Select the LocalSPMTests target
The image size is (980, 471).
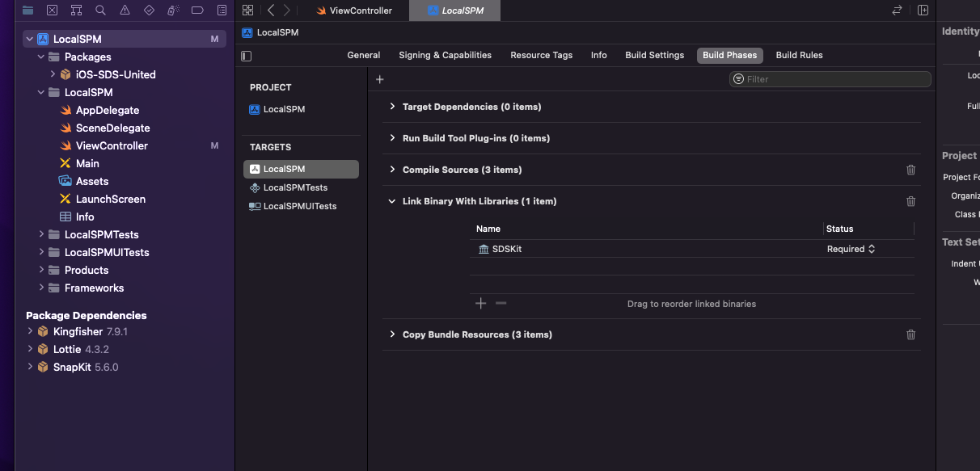[288, 187]
